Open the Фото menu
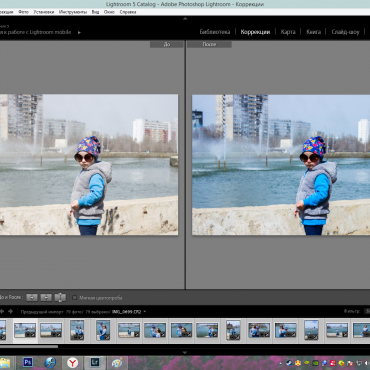This screenshot has width=370, height=370. [x=23, y=12]
